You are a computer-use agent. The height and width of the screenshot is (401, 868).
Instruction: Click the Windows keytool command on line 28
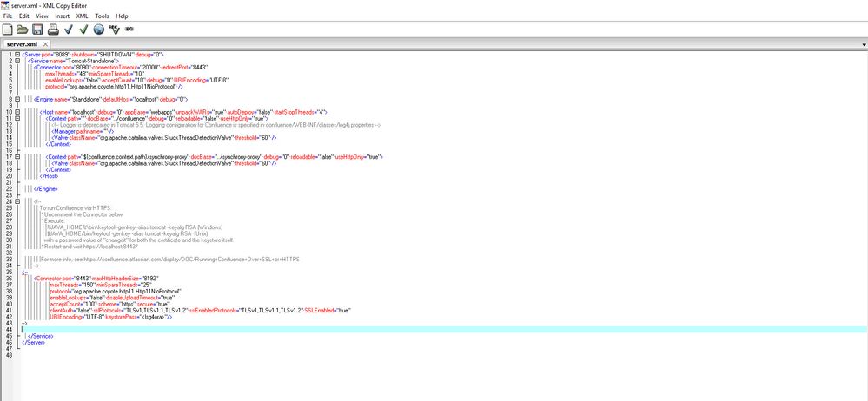pyautogui.click(x=135, y=227)
